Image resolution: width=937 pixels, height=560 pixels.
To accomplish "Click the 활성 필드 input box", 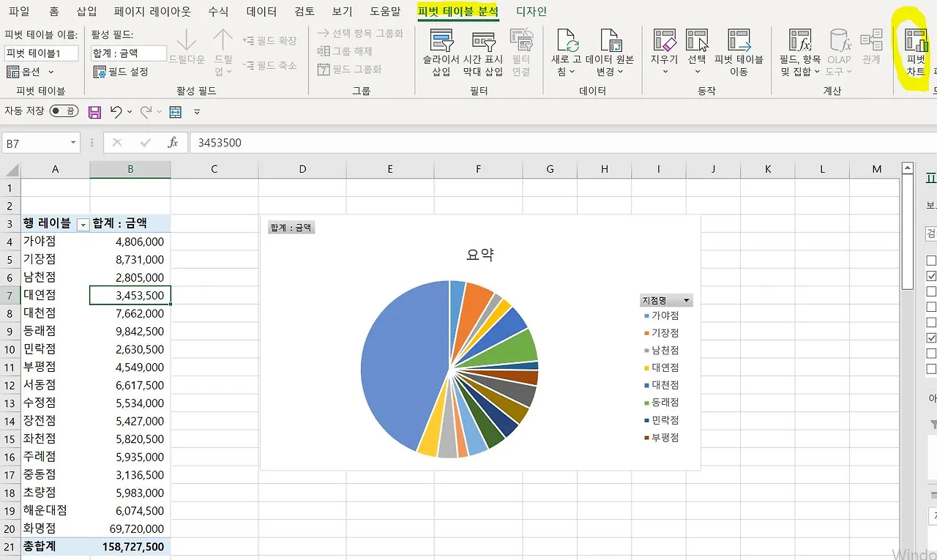I will point(129,53).
